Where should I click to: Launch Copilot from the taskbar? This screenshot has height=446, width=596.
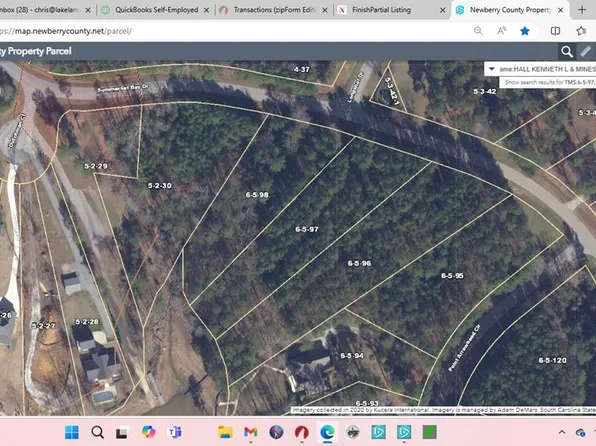pyautogui.click(x=149, y=432)
